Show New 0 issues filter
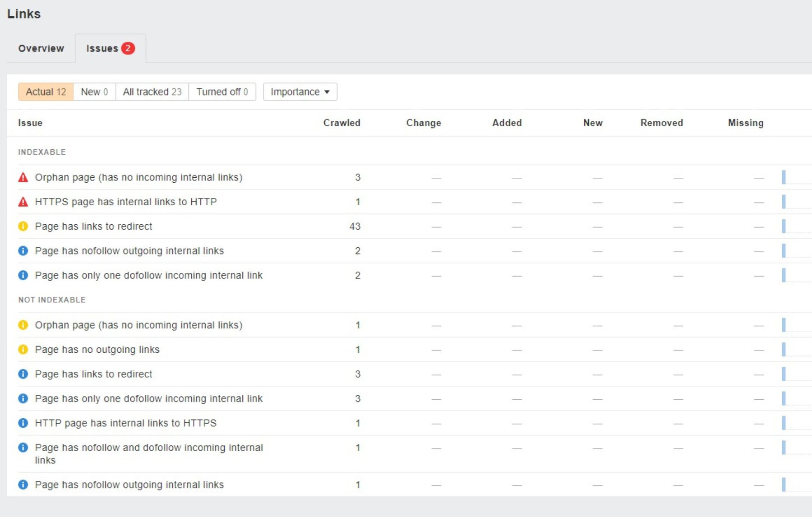The image size is (812, 517). pyautogui.click(x=94, y=92)
